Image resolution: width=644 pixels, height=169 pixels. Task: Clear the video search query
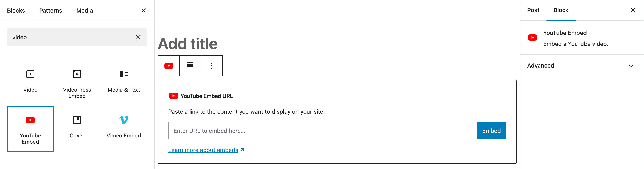tap(138, 37)
